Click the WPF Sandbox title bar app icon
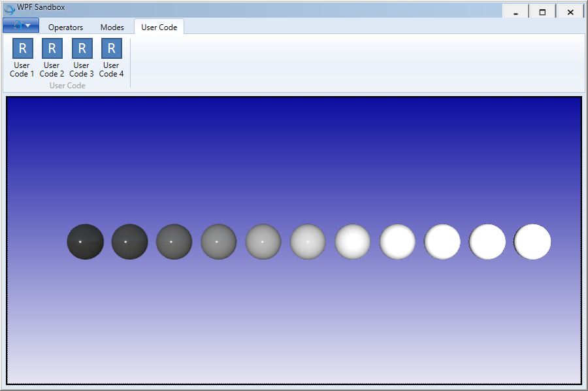This screenshot has width=588, height=391. (x=9, y=8)
